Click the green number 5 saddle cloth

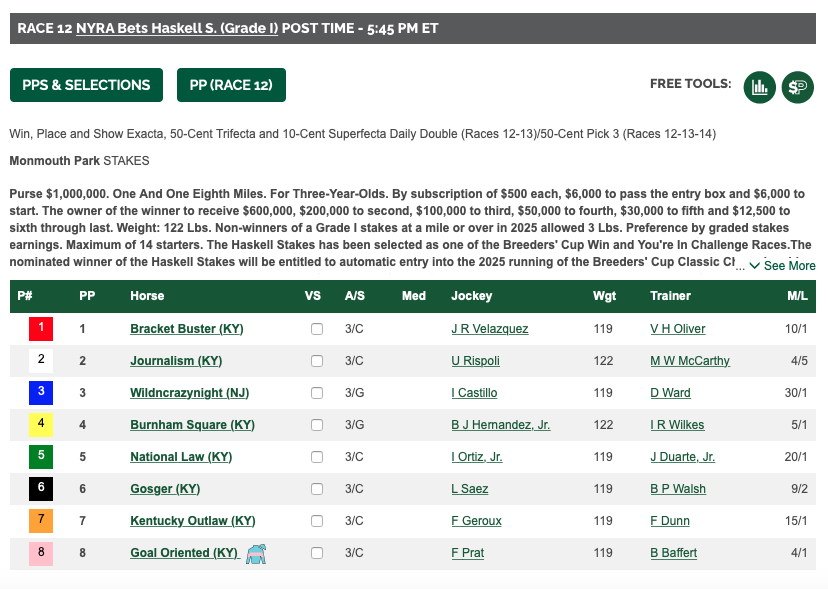coord(41,456)
